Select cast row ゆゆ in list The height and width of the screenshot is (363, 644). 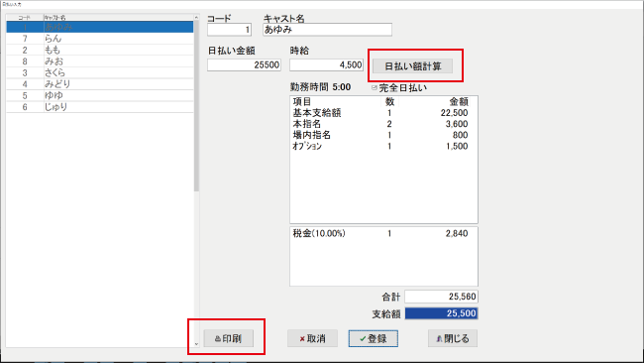point(100,96)
